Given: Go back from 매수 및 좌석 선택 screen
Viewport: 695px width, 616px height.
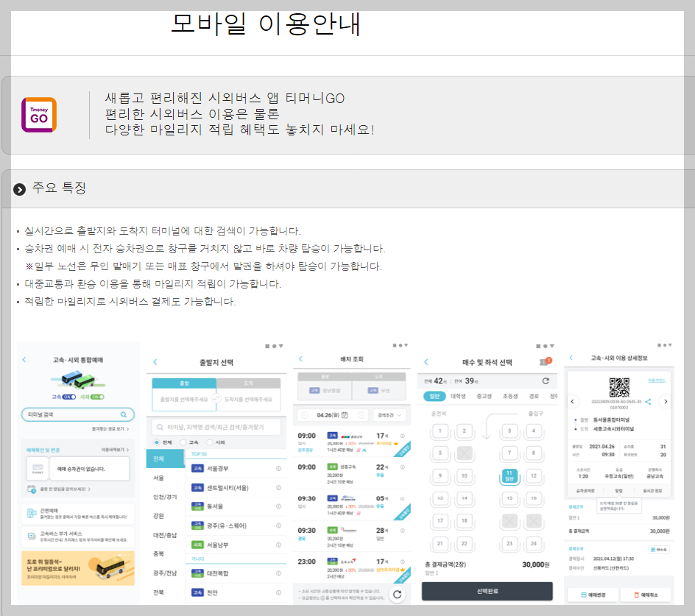Looking at the screenshot, I should tap(426, 362).
